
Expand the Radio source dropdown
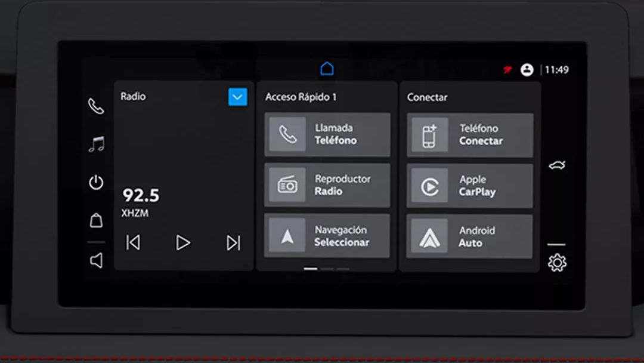pyautogui.click(x=238, y=97)
